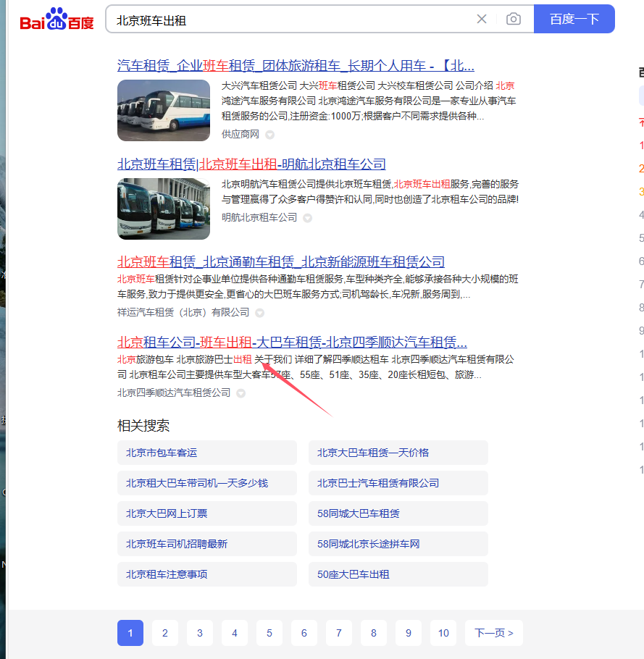The image size is (644, 659).
Task: Click 下一页 to go to next page
Action: click(x=494, y=633)
